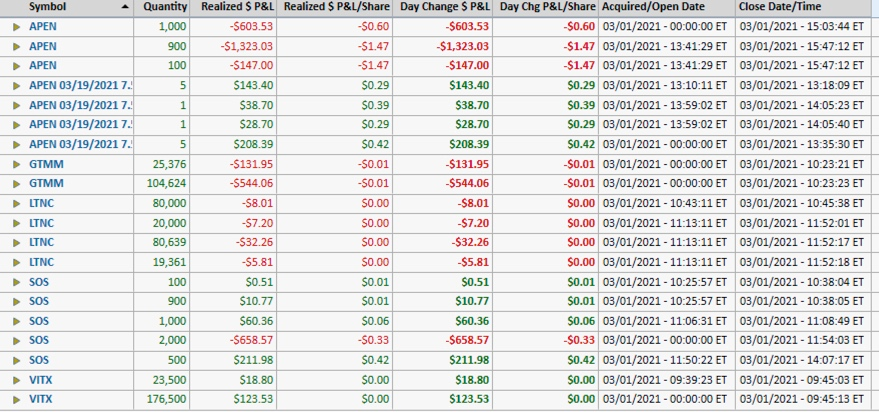Open the VITX symbol link for 176,500 shares
Viewport: 879px width, 412px height.
(x=41, y=399)
